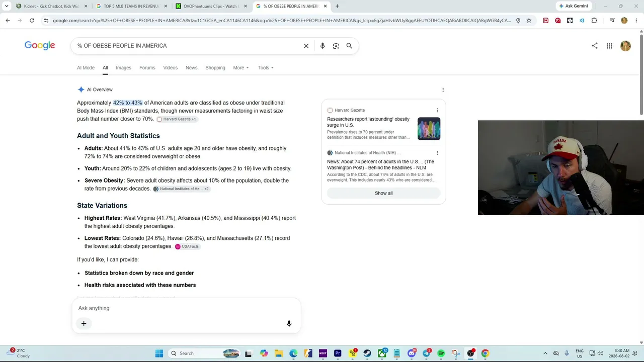Click the Ask anything input field

(186, 308)
